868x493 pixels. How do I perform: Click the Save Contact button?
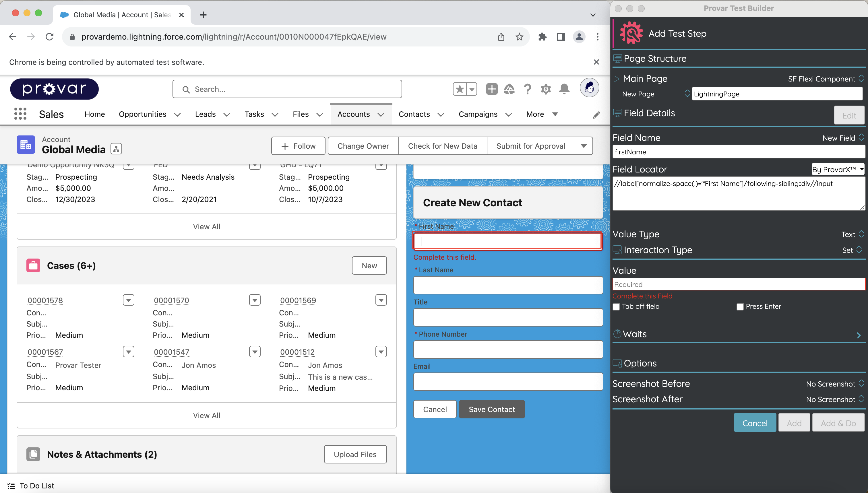coord(492,409)
